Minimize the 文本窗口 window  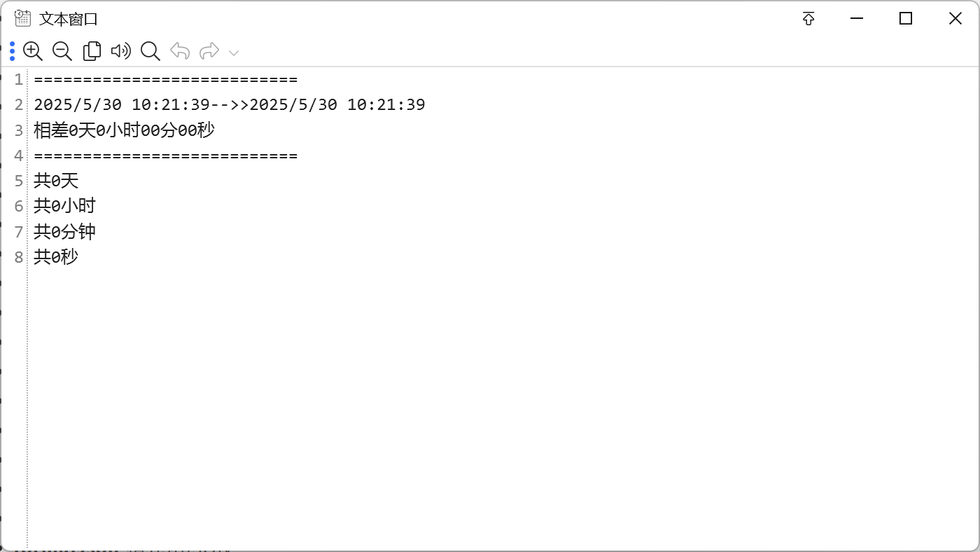point(857,19)
